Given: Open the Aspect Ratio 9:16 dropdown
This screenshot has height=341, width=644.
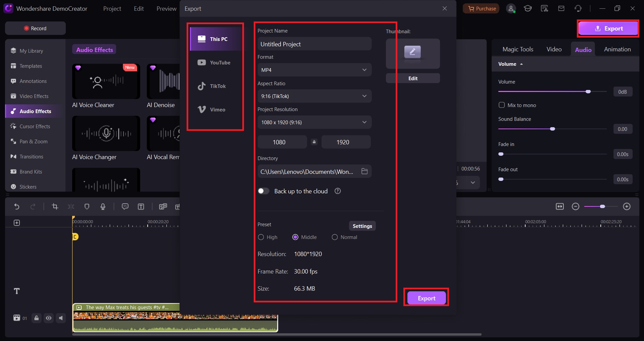Looking at the screenshot, I should (x=314, y=96).
